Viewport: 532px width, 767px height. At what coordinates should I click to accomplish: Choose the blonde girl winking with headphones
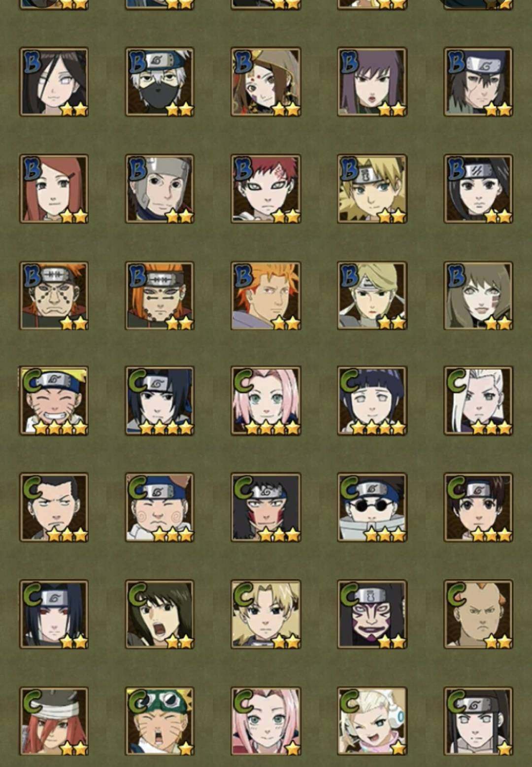click(372, 721)
